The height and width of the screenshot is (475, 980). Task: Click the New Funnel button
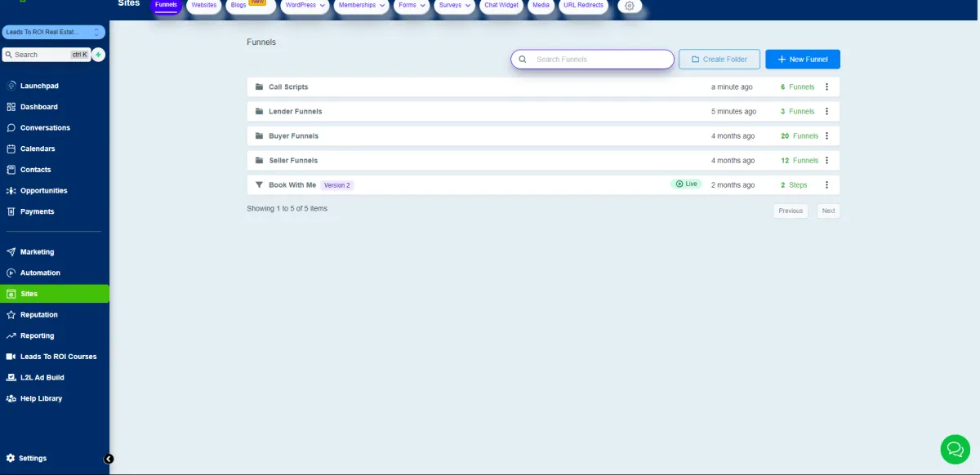tap(803, 60)
